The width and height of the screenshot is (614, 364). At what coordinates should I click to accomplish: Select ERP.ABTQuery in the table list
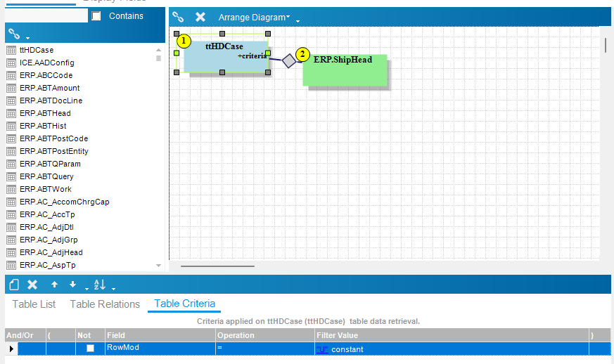46,176
